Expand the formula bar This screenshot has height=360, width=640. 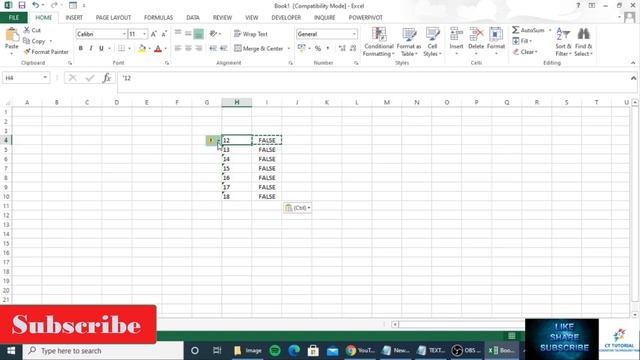[x=633, y=78]
